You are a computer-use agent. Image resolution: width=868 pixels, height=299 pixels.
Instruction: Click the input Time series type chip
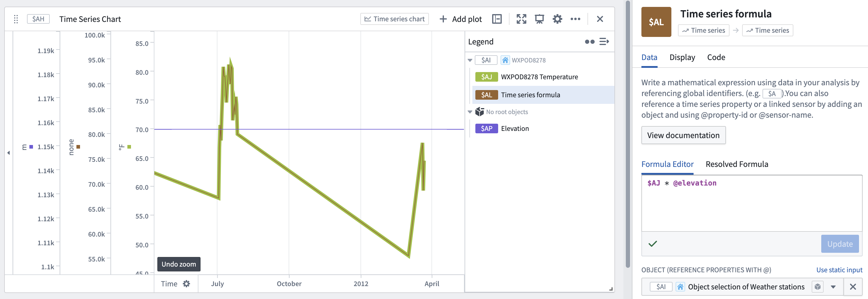(703, 30)
